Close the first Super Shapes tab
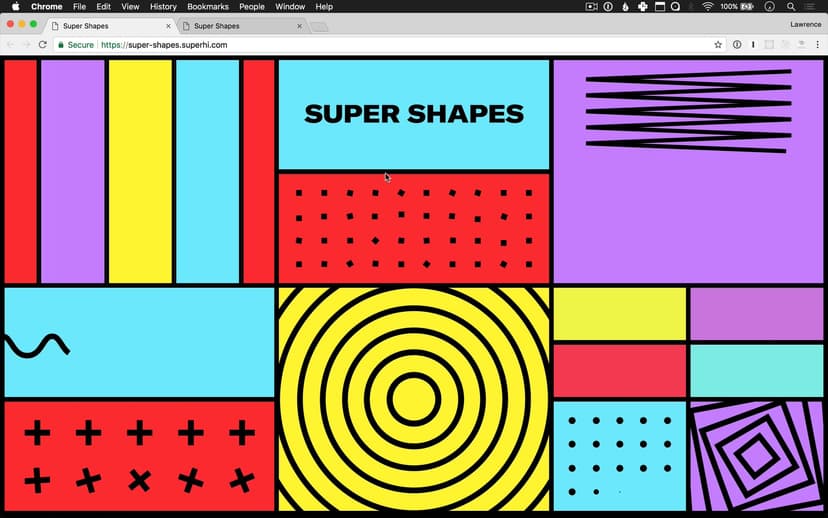 pos(168,26)
